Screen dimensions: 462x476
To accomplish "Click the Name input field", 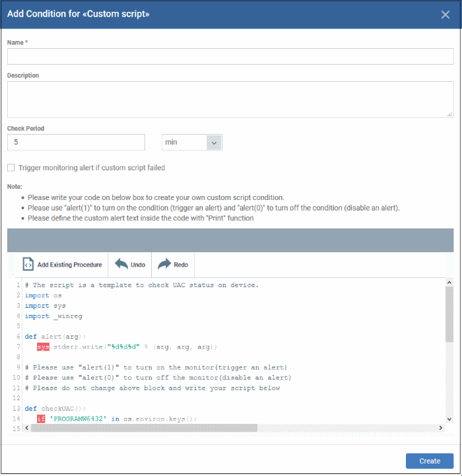I will [230, 57].
